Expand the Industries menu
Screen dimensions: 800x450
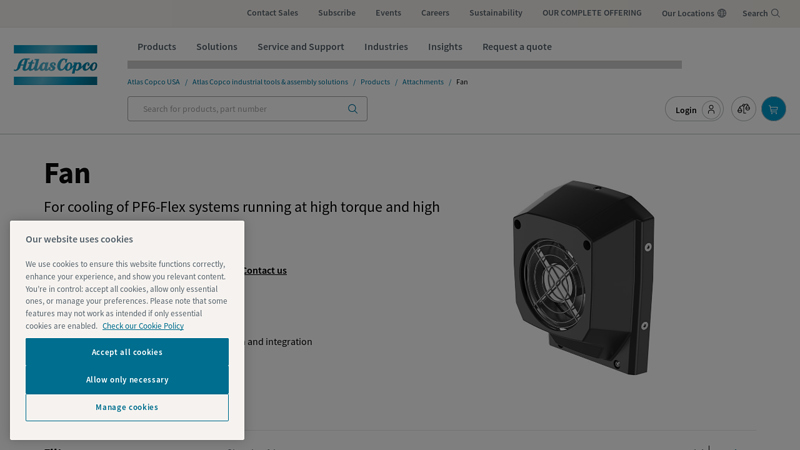pos(386,47)
